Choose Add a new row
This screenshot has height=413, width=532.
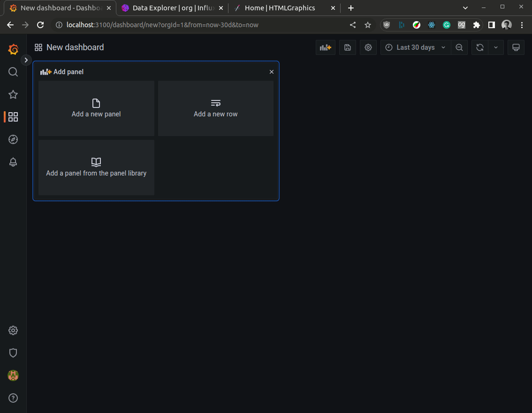(216, 108)
